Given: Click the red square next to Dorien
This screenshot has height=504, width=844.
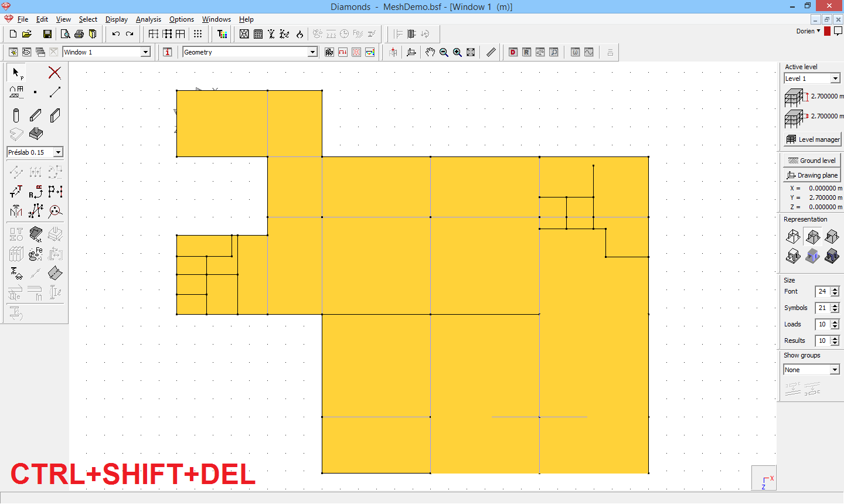Looking at the screenshot, I should point(828,31).
